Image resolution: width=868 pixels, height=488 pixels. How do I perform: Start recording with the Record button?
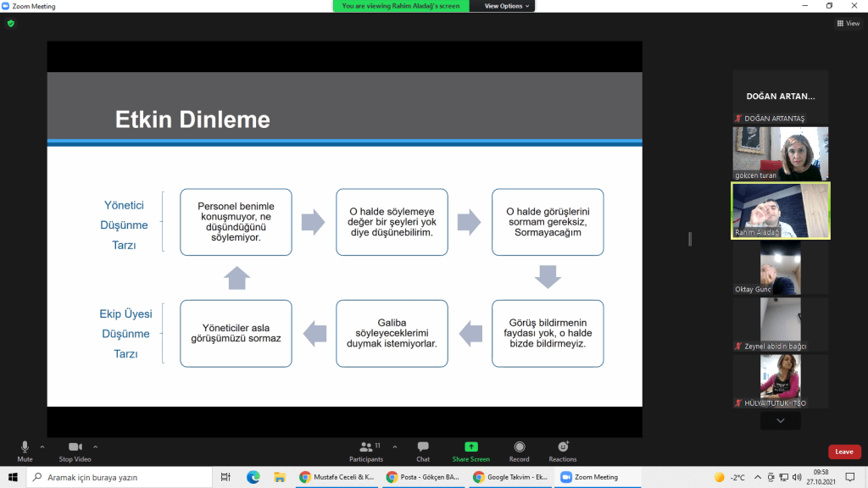click(519, 447)
